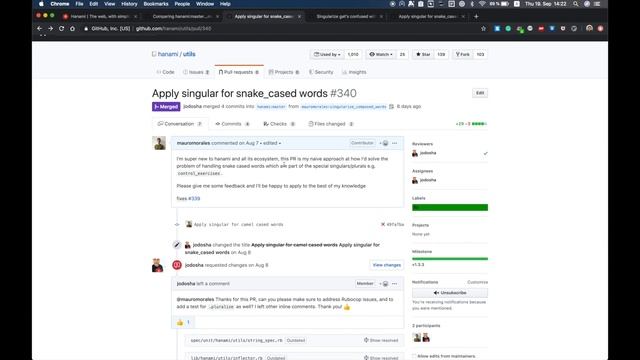Expand the Watch dropdown
The height and width of the screenshot is (360, 640).
point(381,54)
